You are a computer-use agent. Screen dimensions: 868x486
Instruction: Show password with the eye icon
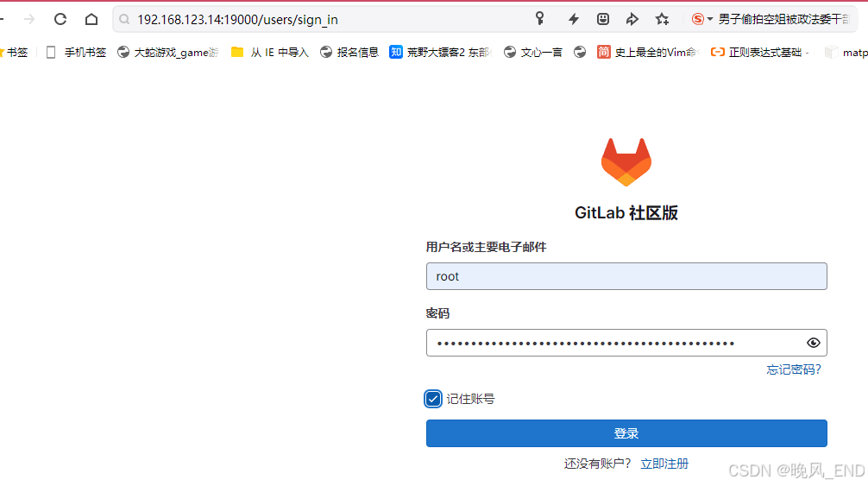(813, 343)
